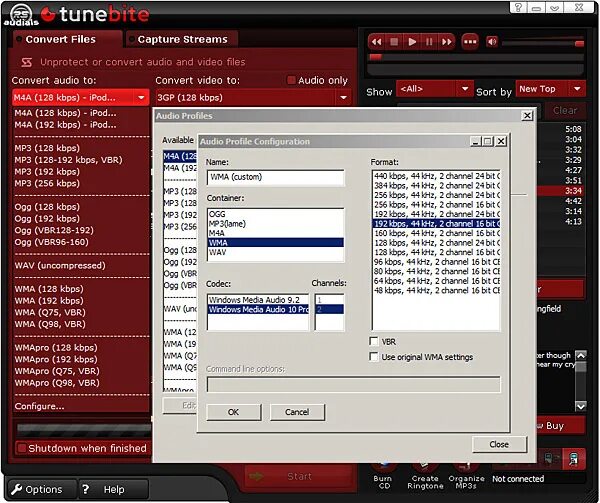Viewport: 600px width, 503px height.
Task: Maximize the Audio Profile Configuration window
Action: coord(488,142)
